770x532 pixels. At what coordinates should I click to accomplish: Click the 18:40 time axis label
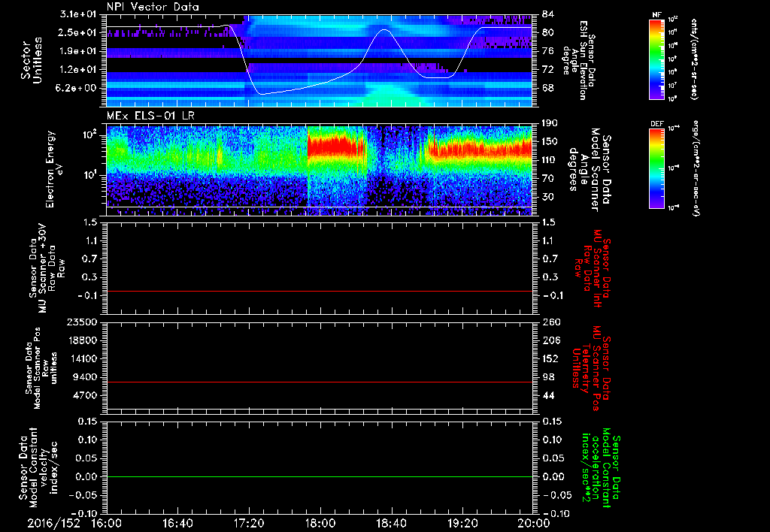click(x=391, y=523)
